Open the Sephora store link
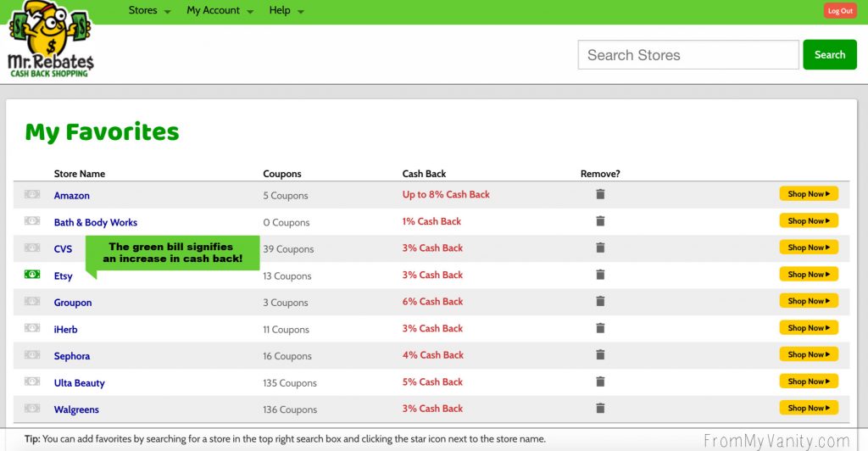 [x=71, y=356]
